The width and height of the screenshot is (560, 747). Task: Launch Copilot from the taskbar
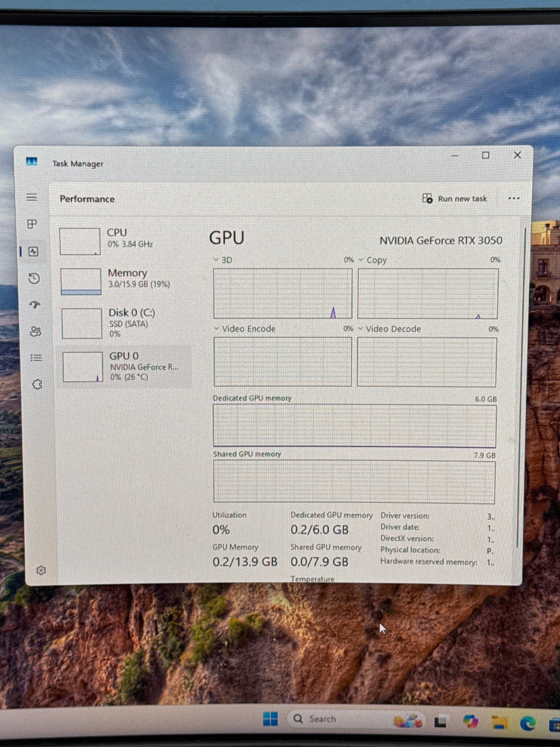coord(470,721)
